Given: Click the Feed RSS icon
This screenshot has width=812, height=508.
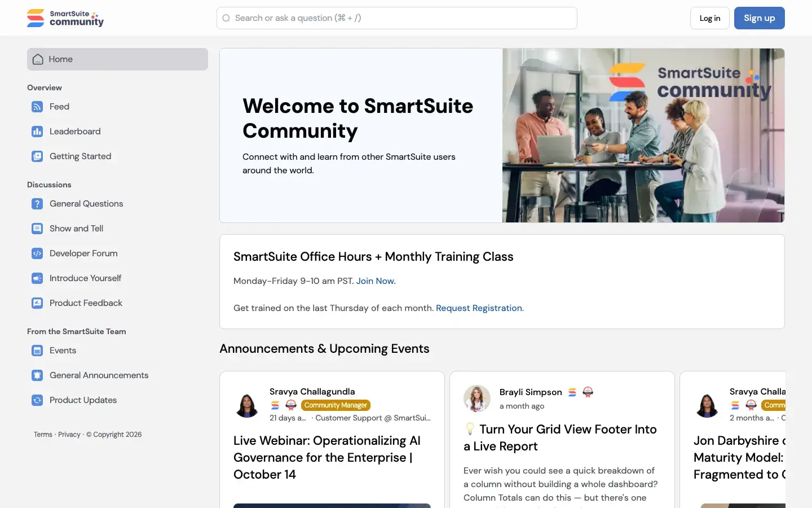Looking at the screenshot, I should (37, 107).
